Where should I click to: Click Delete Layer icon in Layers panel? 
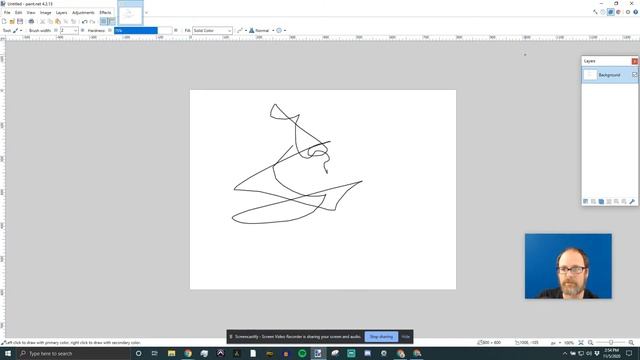click(593, 202)
